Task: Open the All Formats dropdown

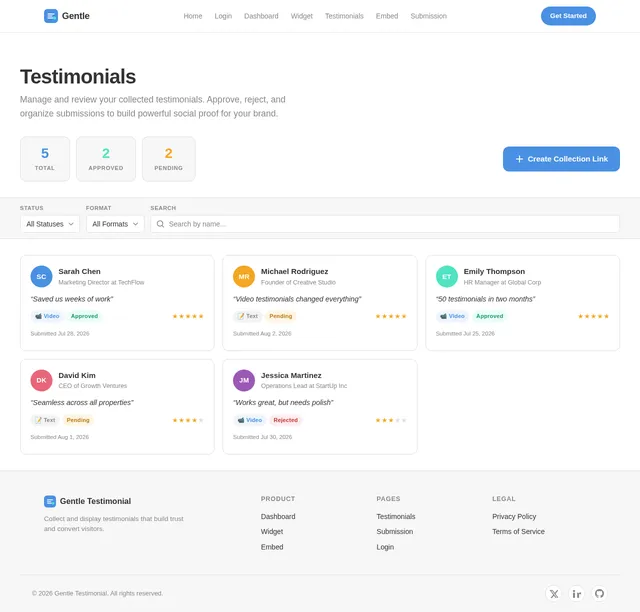Action: (115, 224)
